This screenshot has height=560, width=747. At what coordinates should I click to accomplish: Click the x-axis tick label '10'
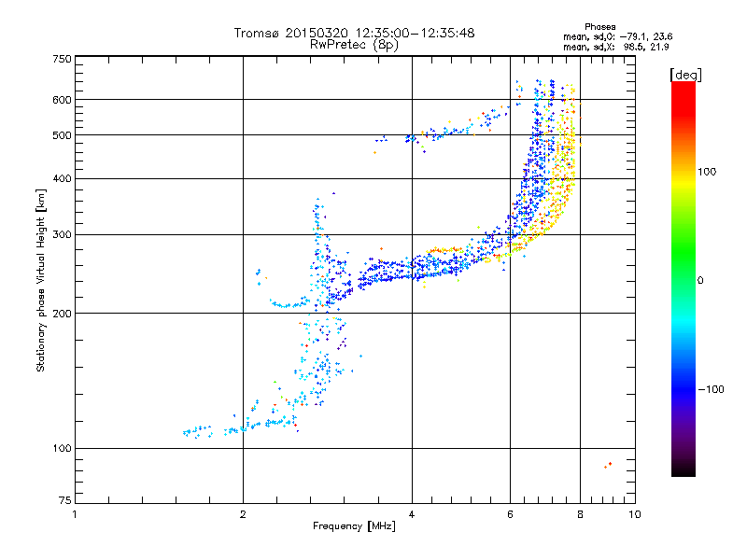[635, 514]
